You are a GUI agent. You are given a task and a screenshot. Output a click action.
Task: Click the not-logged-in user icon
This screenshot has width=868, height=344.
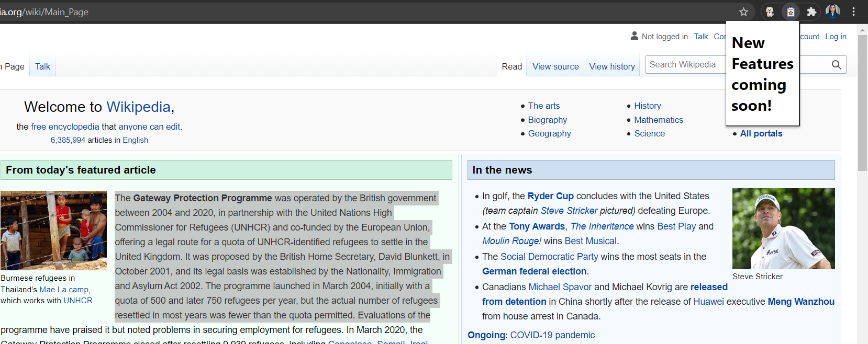pos(635,36)
